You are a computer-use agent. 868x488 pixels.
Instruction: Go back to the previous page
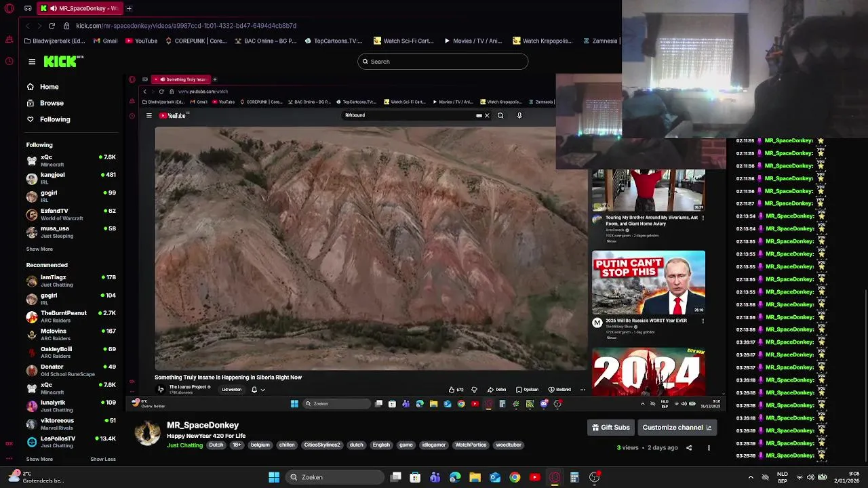coord(28,26)
